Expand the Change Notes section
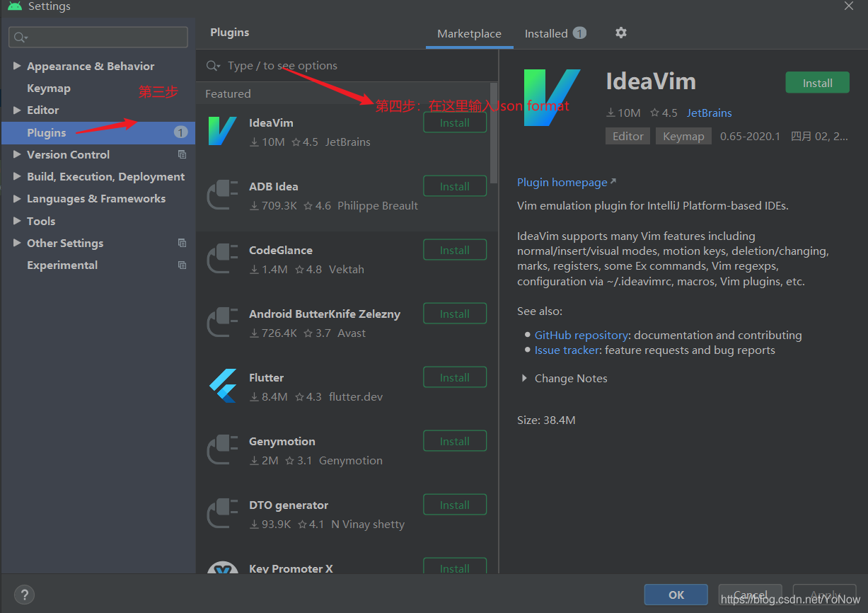This screenshot has width=868, height=613. click(x=525, y=379)
